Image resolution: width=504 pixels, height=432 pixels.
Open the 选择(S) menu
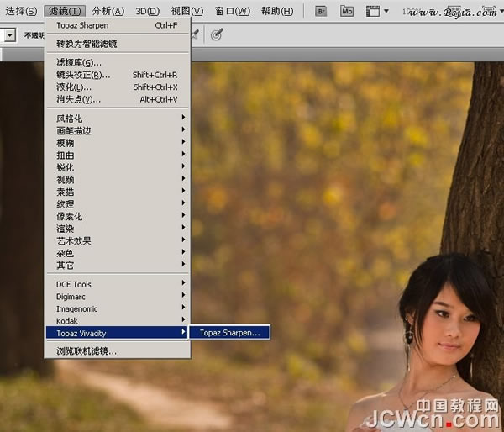21,11
